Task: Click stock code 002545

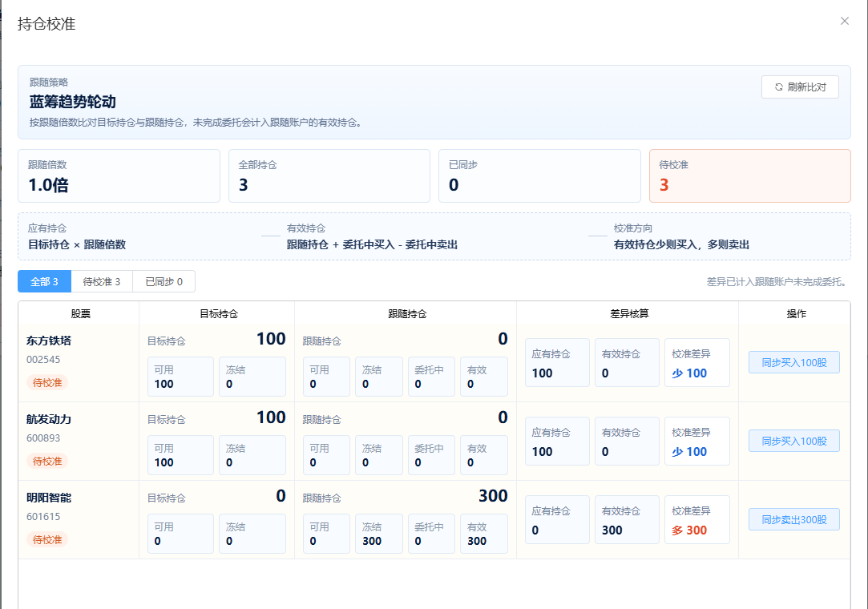Action: 43,359
